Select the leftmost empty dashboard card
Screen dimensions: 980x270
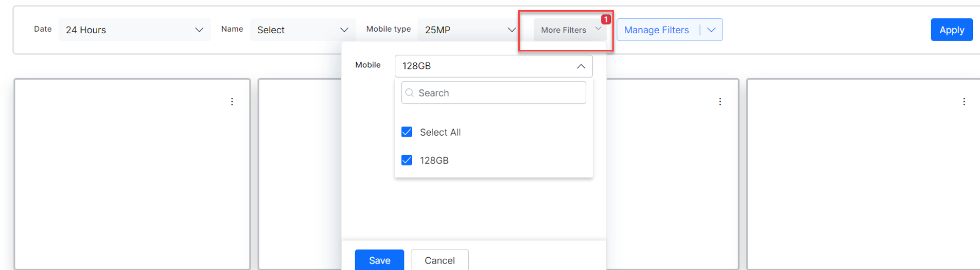coord(132,182)
